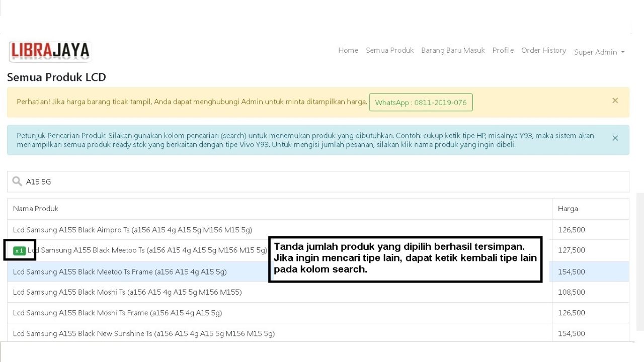The image size is (644, 362).
Task: Open the Profile page
Action: pos(503,50)
